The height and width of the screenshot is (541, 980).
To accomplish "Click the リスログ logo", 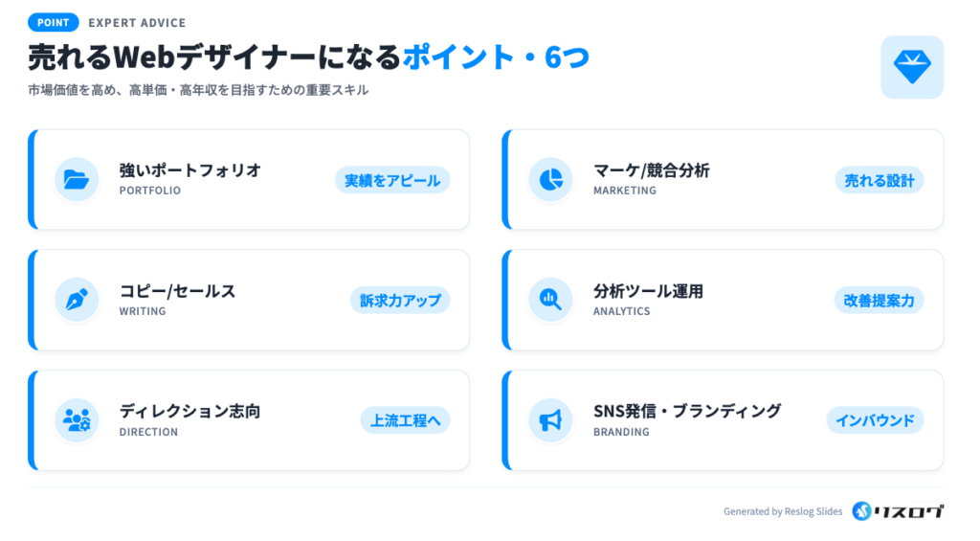I will click(x=898, y=511).
